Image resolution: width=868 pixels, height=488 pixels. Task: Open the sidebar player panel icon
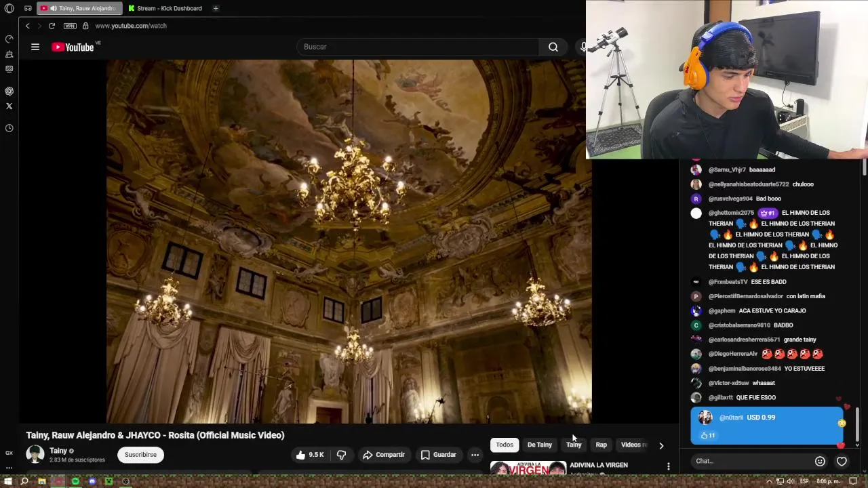[9, 69]
